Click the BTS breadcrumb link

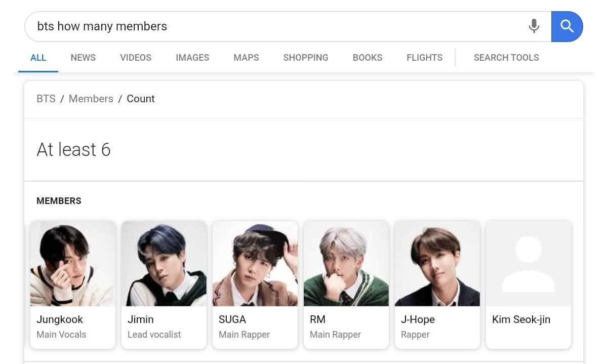(x=46, y=99)
